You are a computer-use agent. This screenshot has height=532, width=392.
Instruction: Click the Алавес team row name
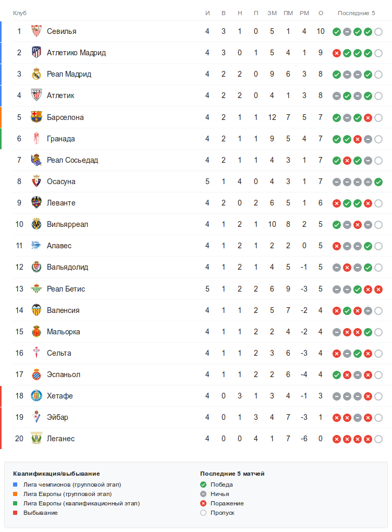coord(59,246)
